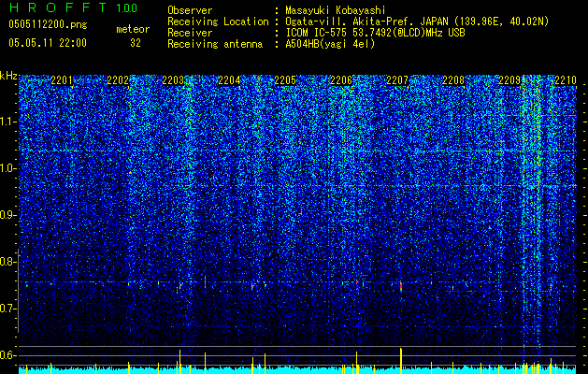Click the 0.7 kHz axis label

[8, 309]
